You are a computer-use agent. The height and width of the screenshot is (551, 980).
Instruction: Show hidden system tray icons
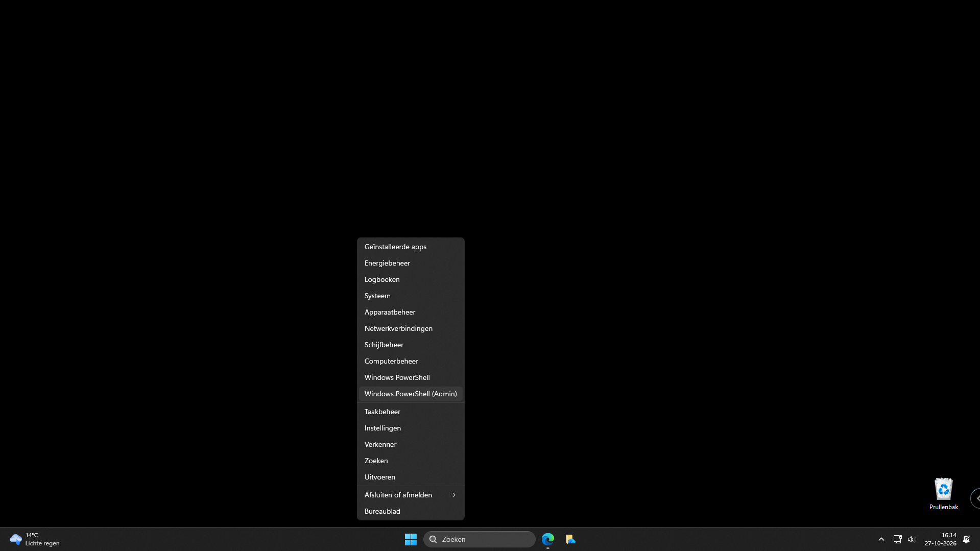(x=881, y=539)
